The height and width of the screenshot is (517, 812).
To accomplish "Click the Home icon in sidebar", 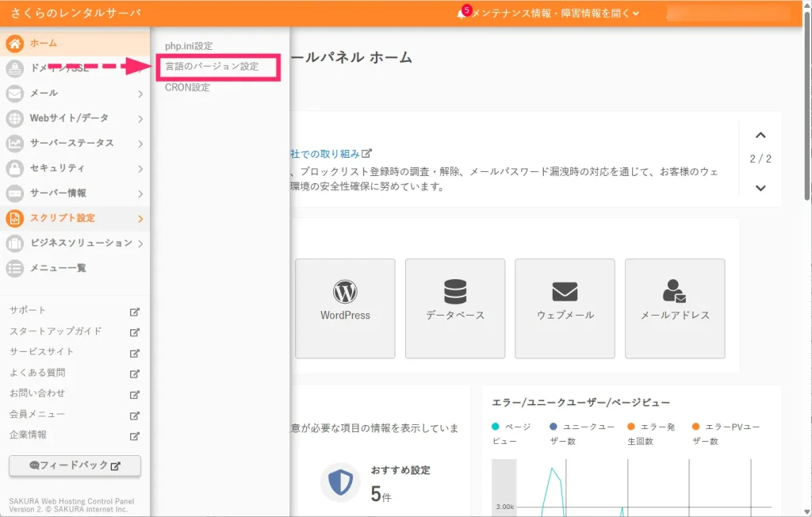I will (x=14, y=44).
